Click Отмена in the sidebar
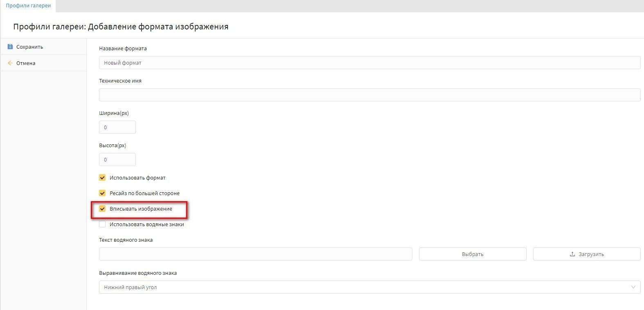 tap(26, 63)
